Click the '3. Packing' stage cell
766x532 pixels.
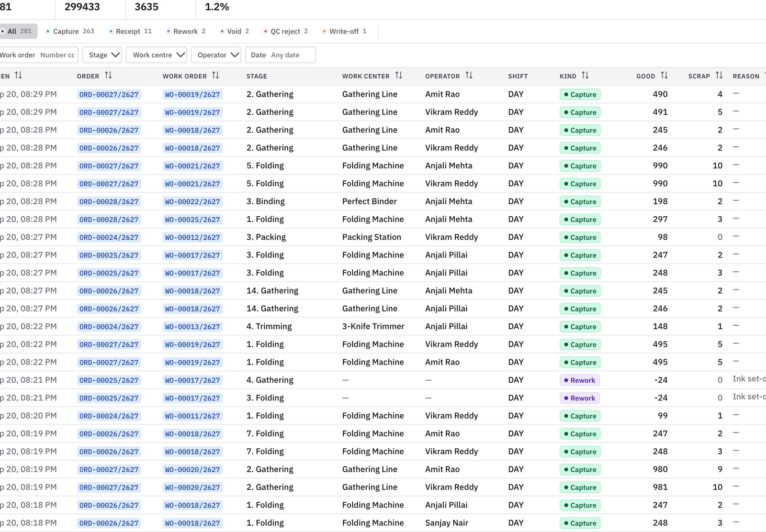266,237
